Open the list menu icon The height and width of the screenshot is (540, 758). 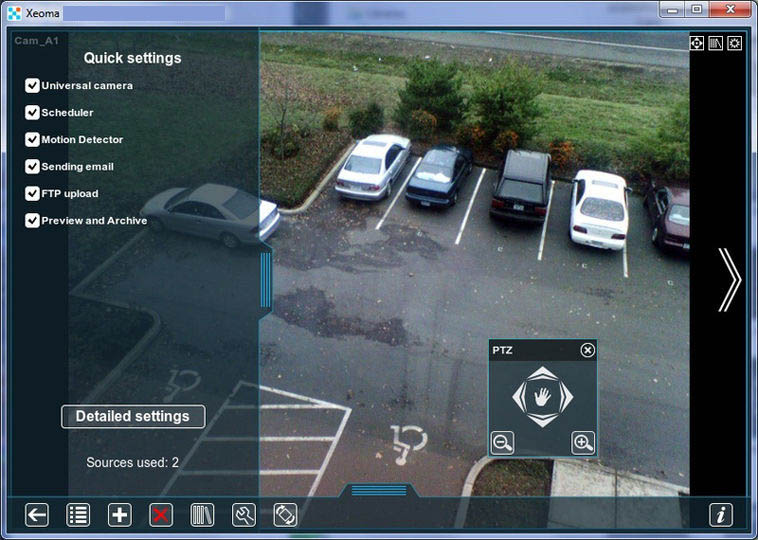(x=78, y=515)
